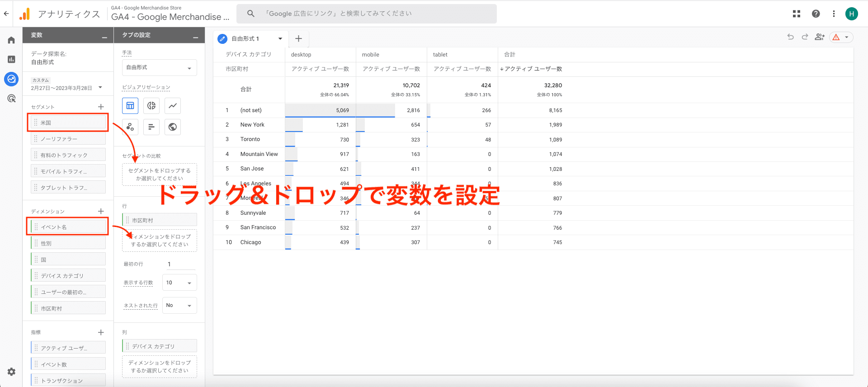Image resolution: width=868 pixels, height=387 pixels.
Task: Select the table visualization icon
Action: point(130,106)
